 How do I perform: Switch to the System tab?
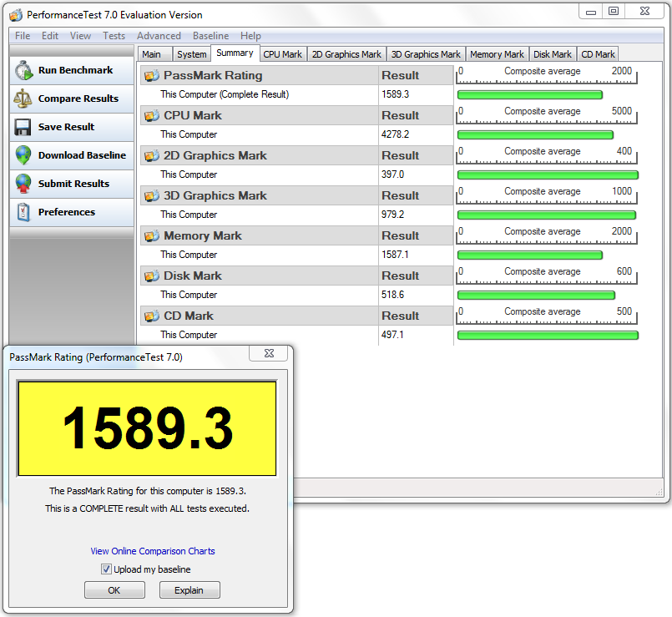pos(191,54)
